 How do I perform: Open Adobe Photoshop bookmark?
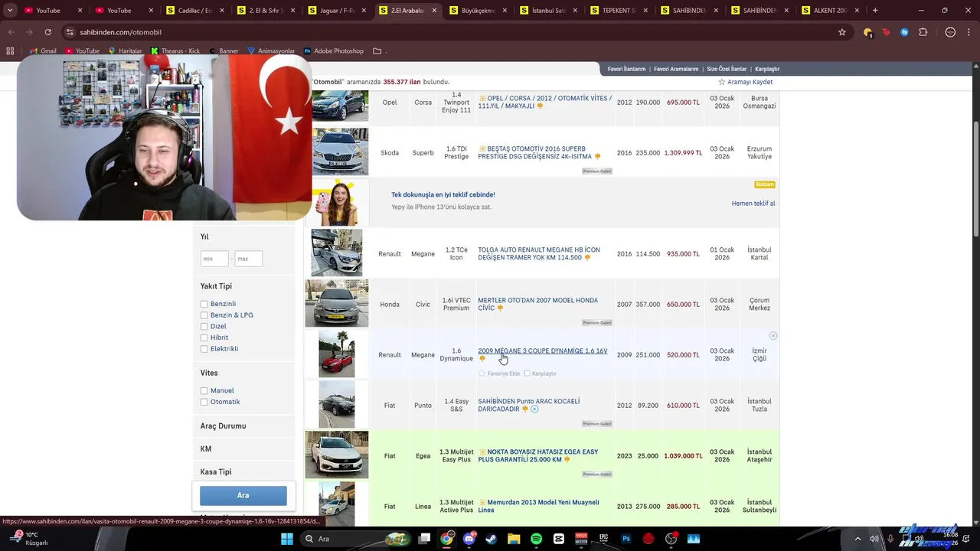click(333, 51)
